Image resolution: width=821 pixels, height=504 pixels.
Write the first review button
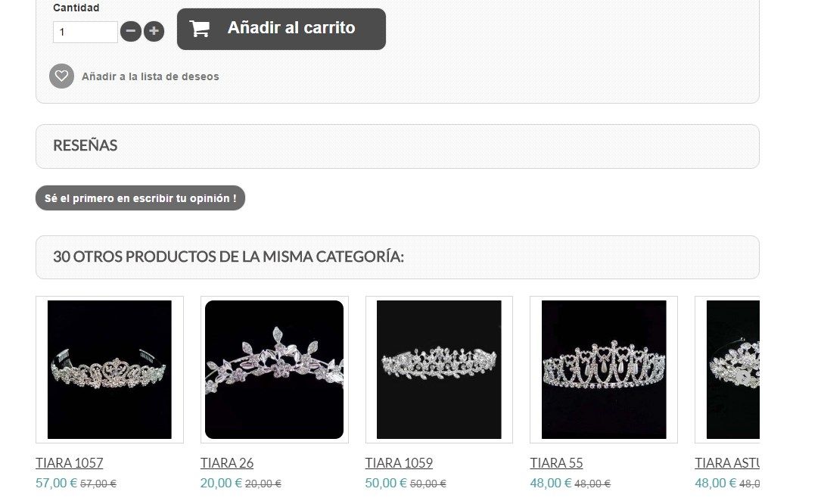coord(140,198)
